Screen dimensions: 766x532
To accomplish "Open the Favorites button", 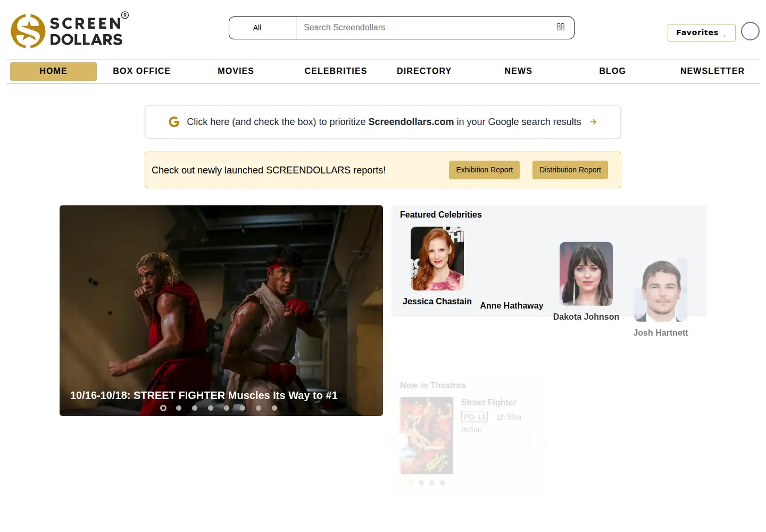I will [x=701, y=32].
